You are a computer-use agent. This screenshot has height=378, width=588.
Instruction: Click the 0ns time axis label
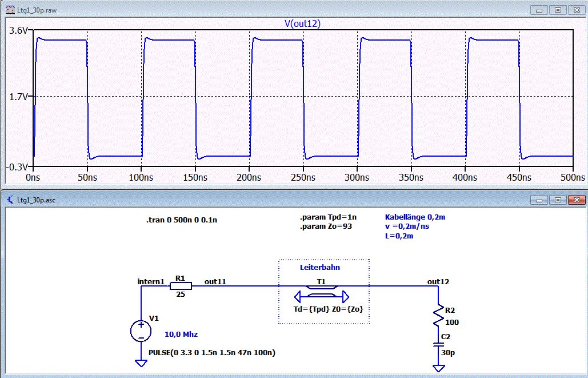33,177
